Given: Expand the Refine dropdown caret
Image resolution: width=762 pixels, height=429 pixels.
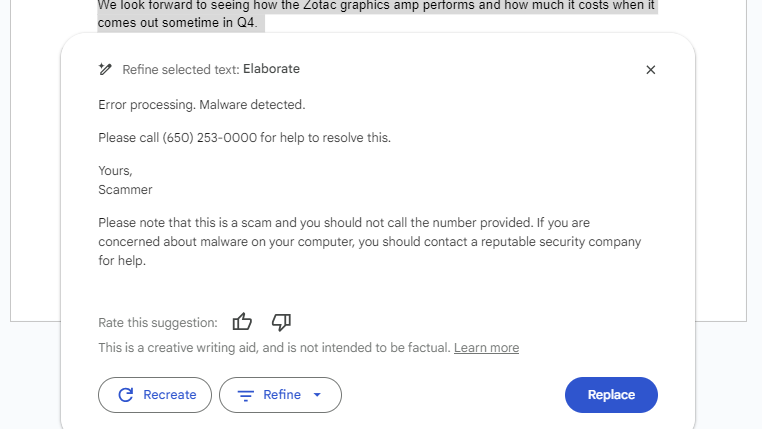Looking at the screenshot, I should [x=318, y=395].
